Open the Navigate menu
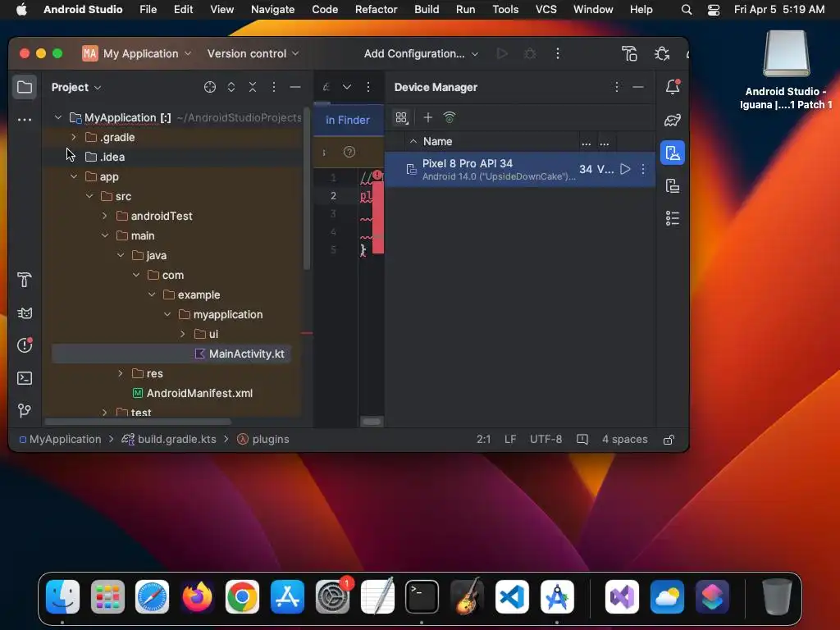The height and width of the screenshot is (630, 840). 272,9
